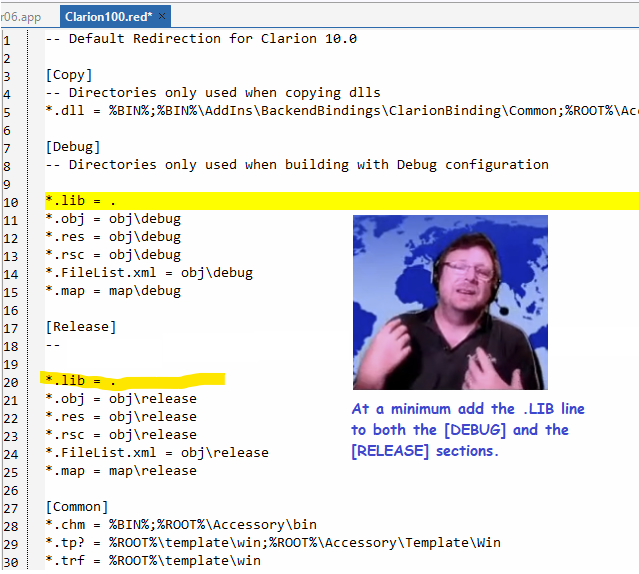Click the *.map = map\release line
The height and width of the screenshot is (574, 639).
pyautogui.click(x=121, y=471)
